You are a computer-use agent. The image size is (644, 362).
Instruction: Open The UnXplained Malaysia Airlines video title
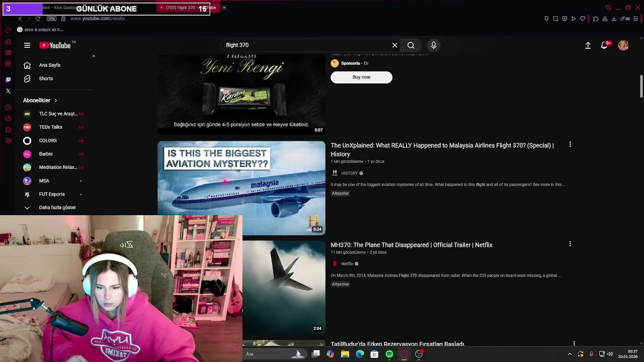tap(442, 150)
